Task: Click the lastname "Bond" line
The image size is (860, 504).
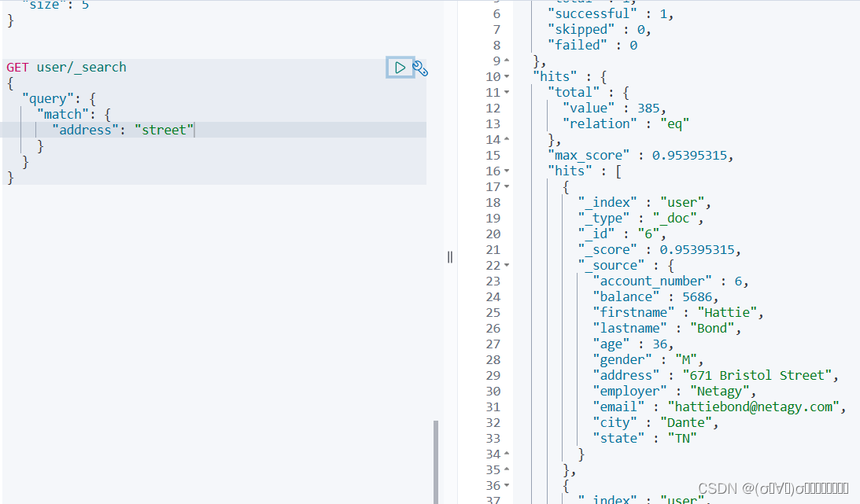Action: tap(667, 328)
